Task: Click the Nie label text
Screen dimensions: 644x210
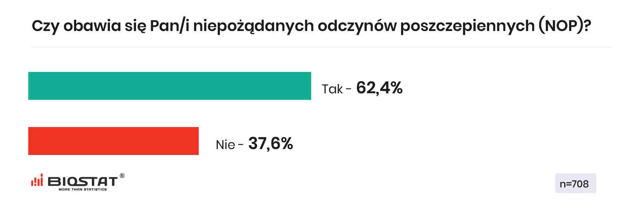Action: [x=225, y=145]
